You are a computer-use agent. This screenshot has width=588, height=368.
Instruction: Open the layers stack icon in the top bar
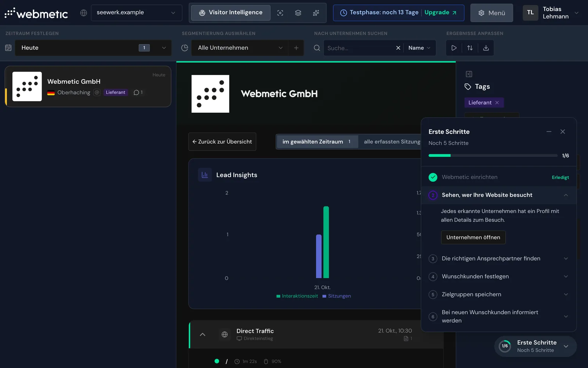(x=298, y=13)
